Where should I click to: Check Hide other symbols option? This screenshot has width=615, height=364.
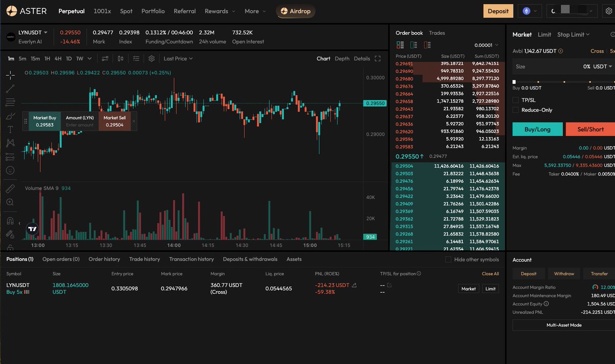pyautogui.click(x=448, y=260)
